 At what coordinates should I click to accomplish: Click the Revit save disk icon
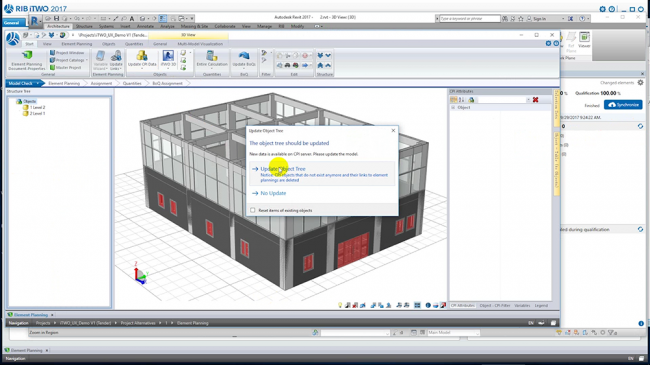[x=56, y=19]
